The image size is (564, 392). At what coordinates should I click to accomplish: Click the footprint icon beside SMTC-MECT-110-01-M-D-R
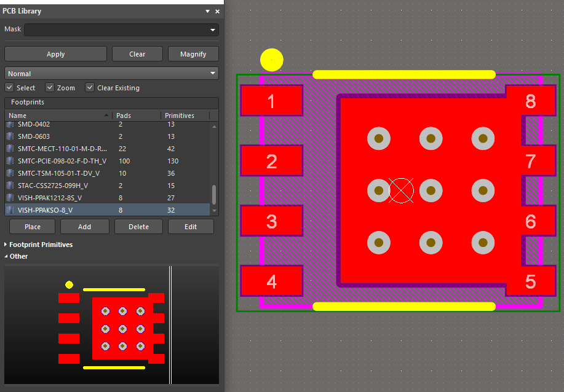click(10, 149)
